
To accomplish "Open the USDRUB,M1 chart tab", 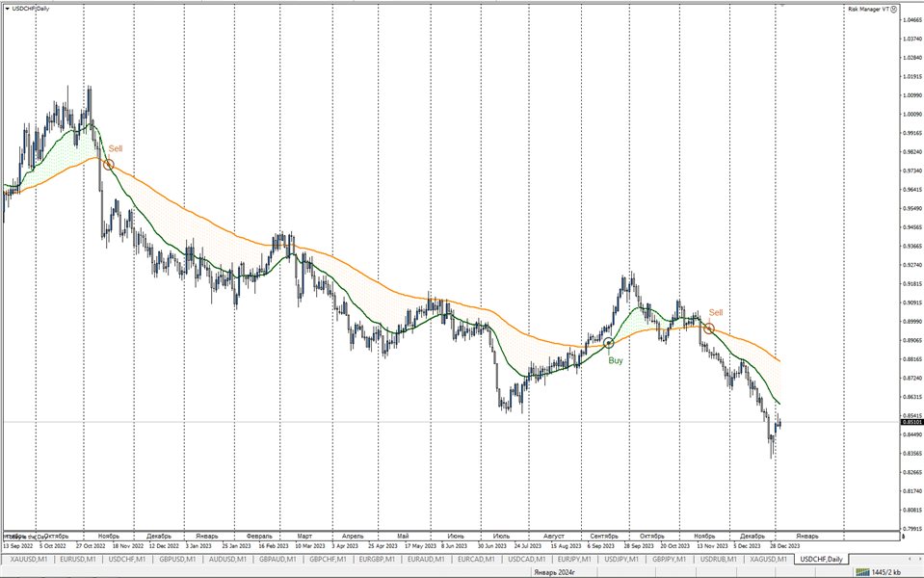I will point(719,559).
